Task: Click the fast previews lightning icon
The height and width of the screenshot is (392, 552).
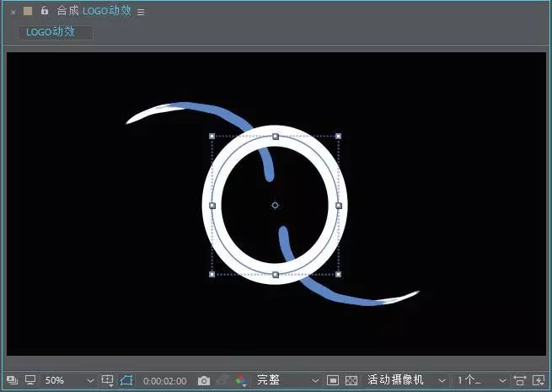Action: click(539, 380)
